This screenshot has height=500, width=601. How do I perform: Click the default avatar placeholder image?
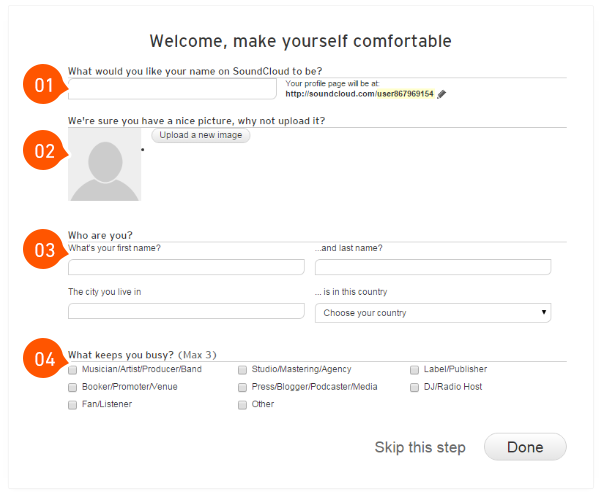[105, 165]
